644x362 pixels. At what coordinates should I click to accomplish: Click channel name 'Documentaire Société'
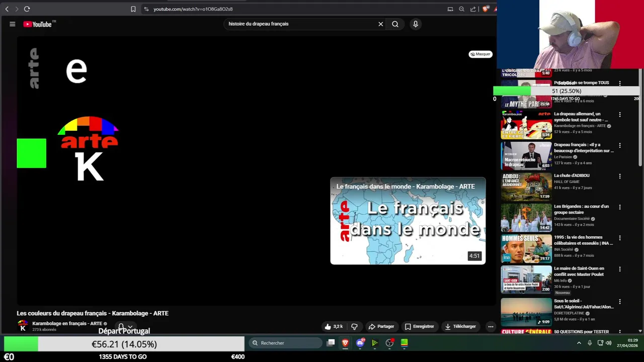click(x=572, y=219)
